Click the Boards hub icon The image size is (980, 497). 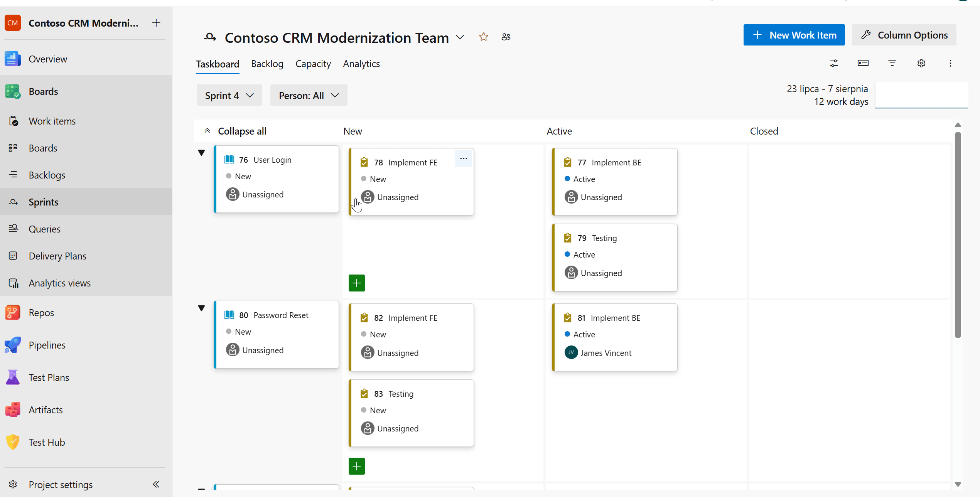(12, 91)
